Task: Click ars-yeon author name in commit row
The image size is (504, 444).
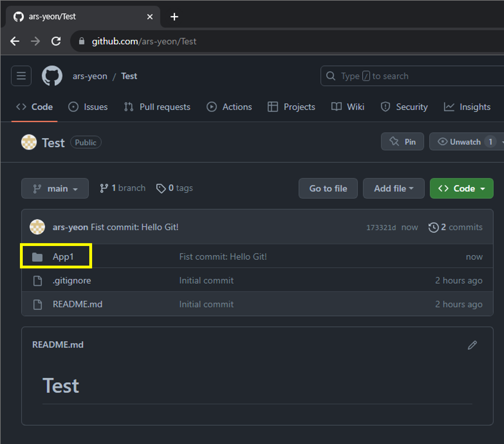Action: click(x=70, y=227)
